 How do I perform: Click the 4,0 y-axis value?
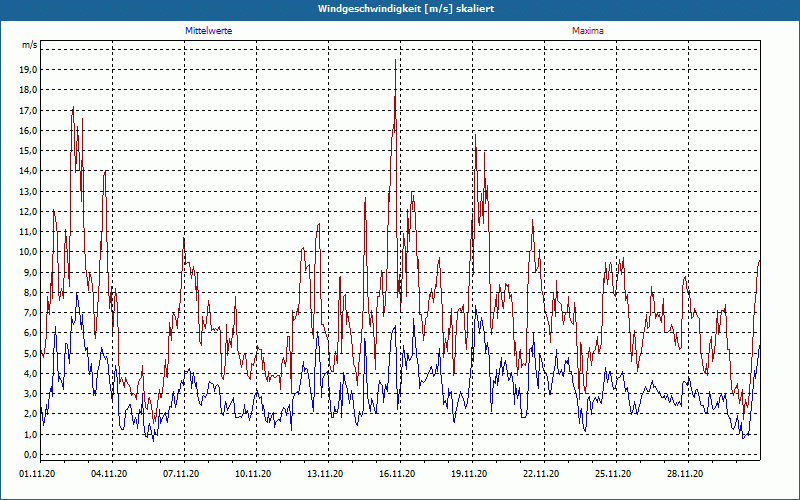click(30, 373)
